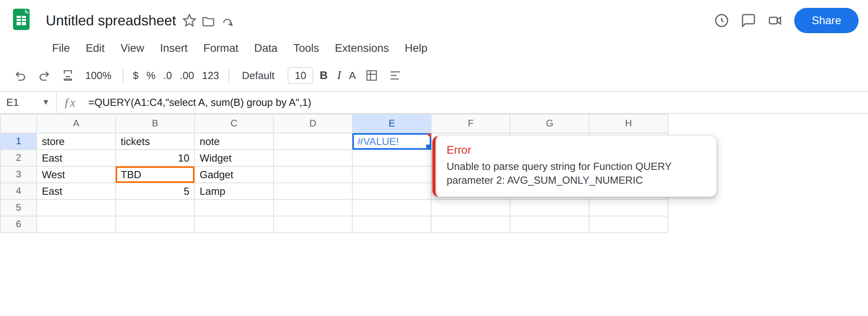
Task: Select column E header
Action: pos(392,123)
